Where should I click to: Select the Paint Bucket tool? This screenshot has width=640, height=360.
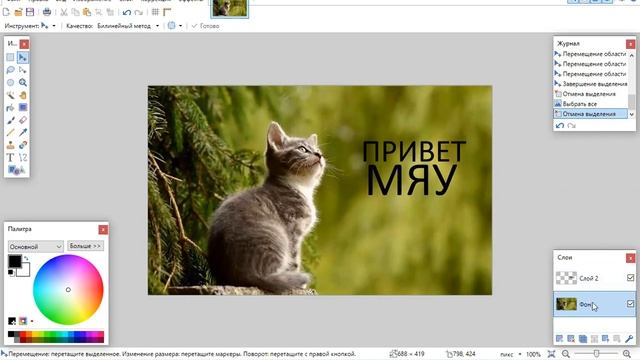tap(10, 108)
